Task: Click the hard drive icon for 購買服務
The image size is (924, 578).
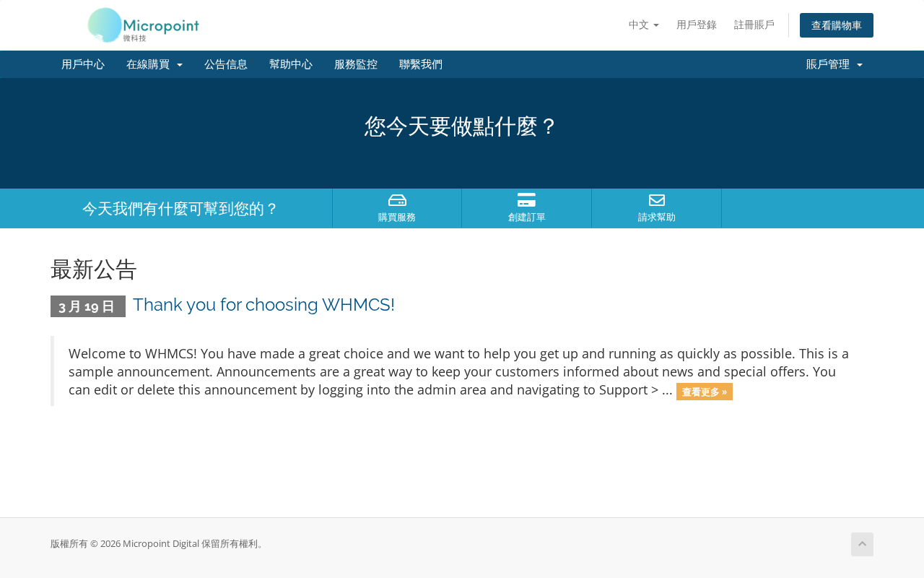Action: pos(397,200)
